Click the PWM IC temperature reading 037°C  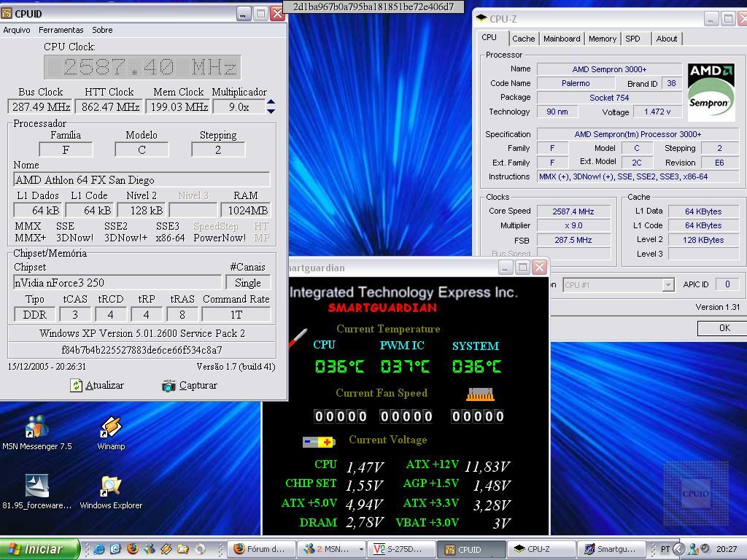[x=406, y=366]
